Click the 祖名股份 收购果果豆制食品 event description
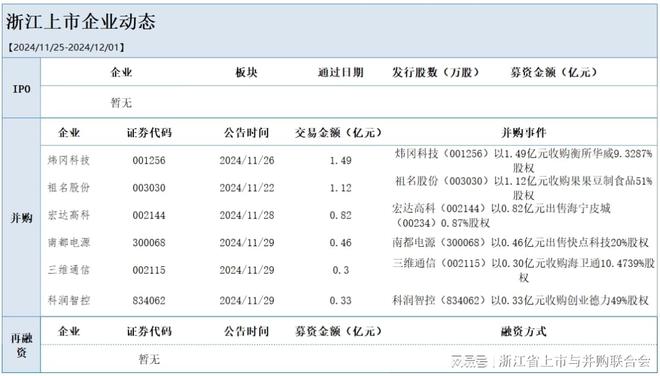Viewport: 660px width, 376px height. pyautogui.click(x=523, y=188)
